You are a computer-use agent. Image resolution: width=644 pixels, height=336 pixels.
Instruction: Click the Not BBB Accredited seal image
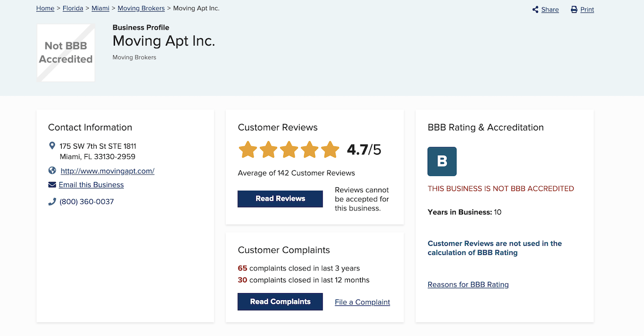[65, 53]
